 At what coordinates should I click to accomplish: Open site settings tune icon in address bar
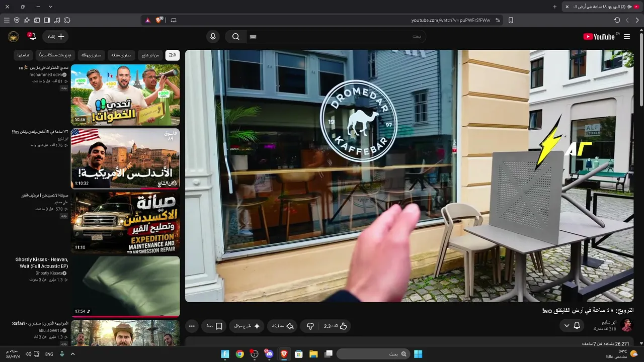tap(498, 20)
